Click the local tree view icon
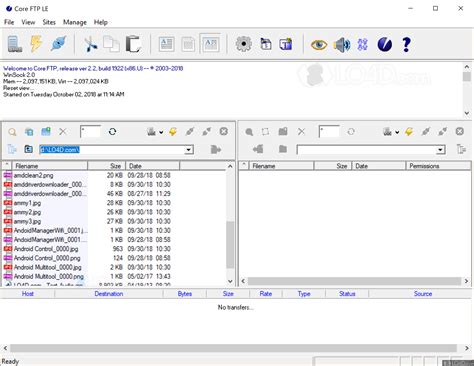 pyautogui.click(x=12, y=149)
